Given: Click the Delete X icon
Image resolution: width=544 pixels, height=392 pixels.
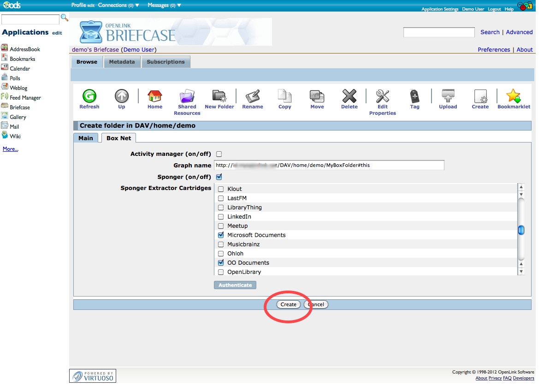Looking at the screenshot, I should [349, 96].
